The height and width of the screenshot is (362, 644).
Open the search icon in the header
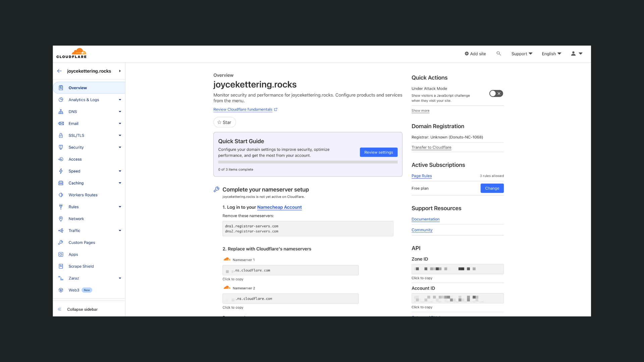499,54
